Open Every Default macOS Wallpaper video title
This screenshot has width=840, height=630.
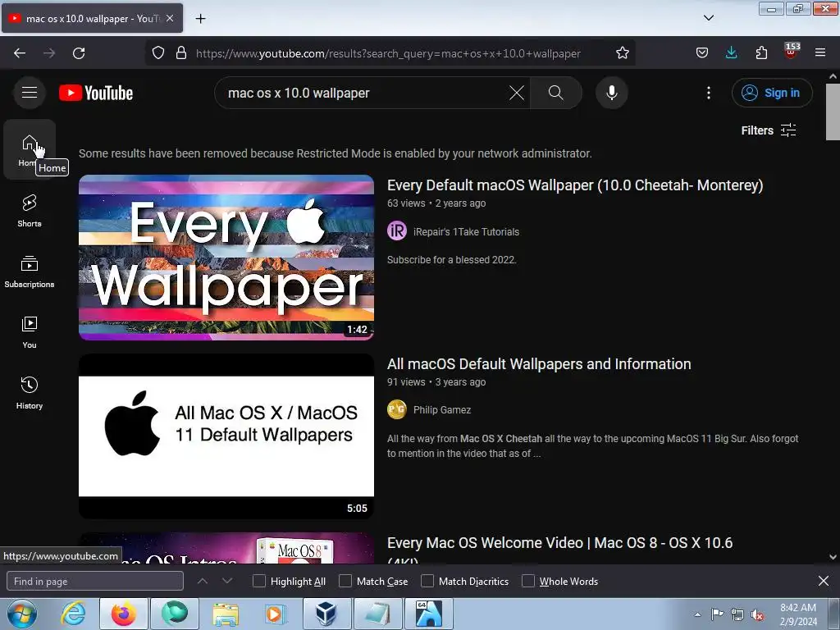pos(575,185)
